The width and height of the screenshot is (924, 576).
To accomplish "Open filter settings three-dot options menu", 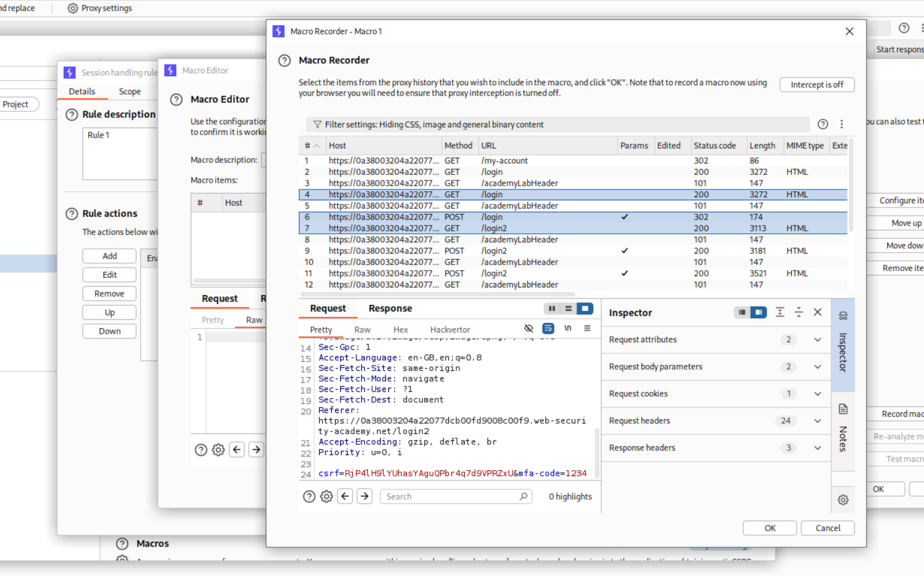I will pyautogui.click(x=842, y=124).
